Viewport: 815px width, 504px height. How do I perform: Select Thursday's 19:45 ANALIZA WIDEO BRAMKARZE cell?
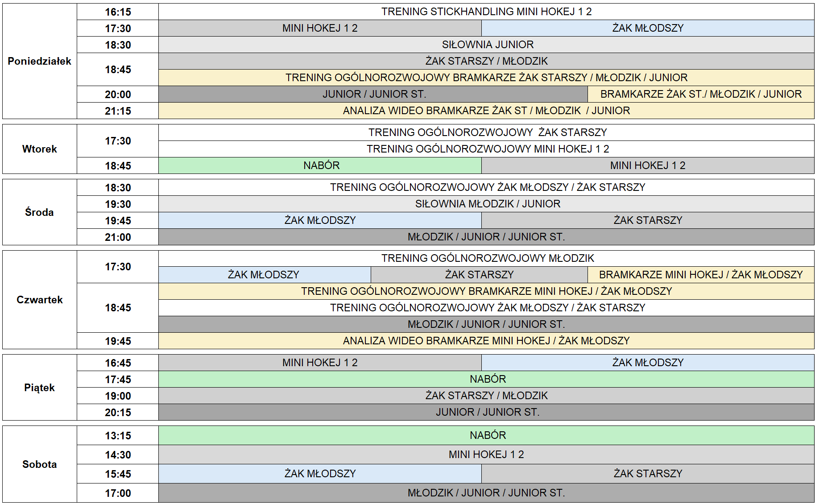[x=486, y=341]
